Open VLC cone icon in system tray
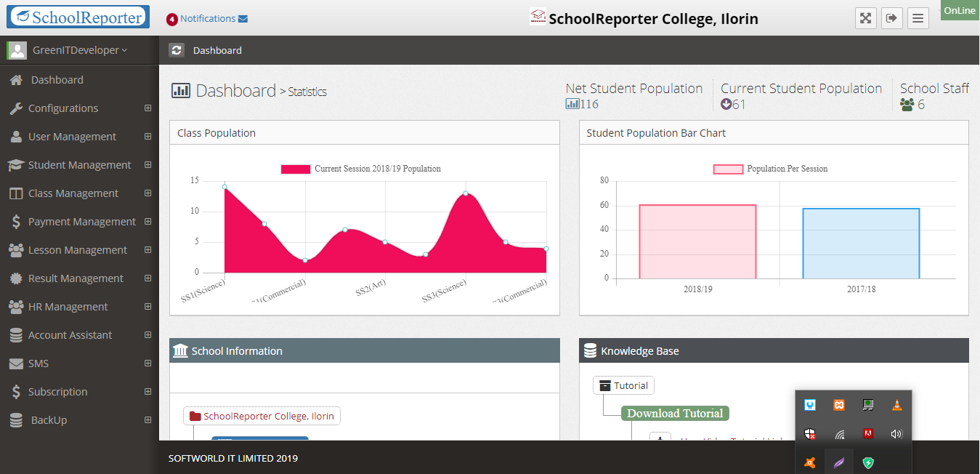Screen dimensions: 980x474 897,405
